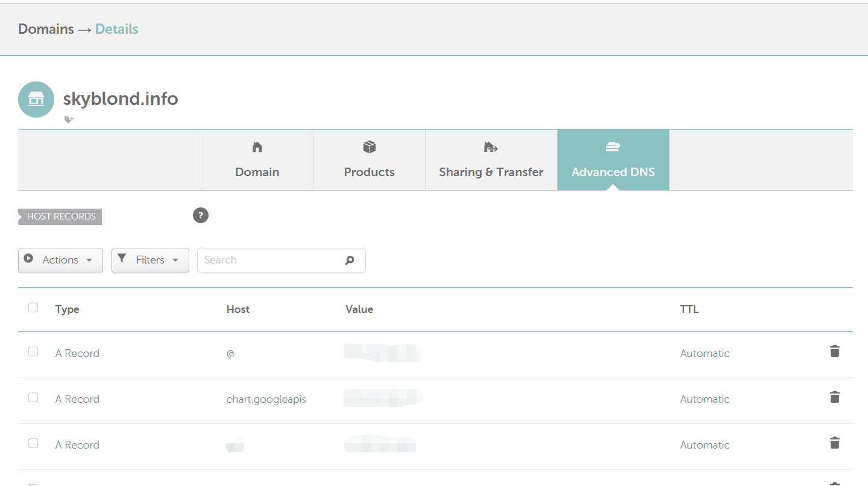Click the Details breadcrumb link
This screenshot has height=486, width=868.
117,29
